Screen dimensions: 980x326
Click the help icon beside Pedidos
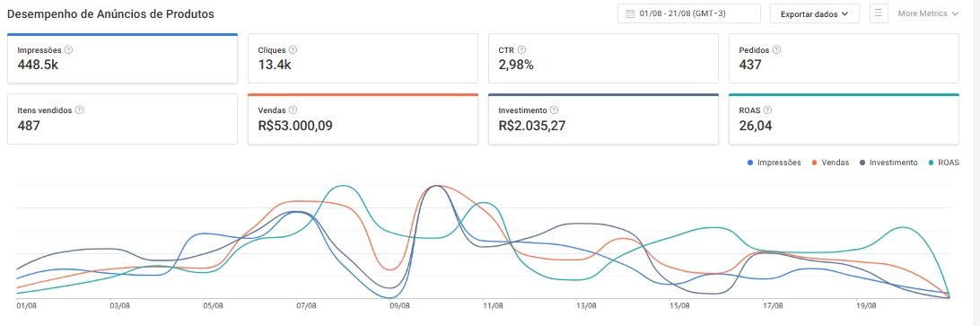click(x=777, y=50)
